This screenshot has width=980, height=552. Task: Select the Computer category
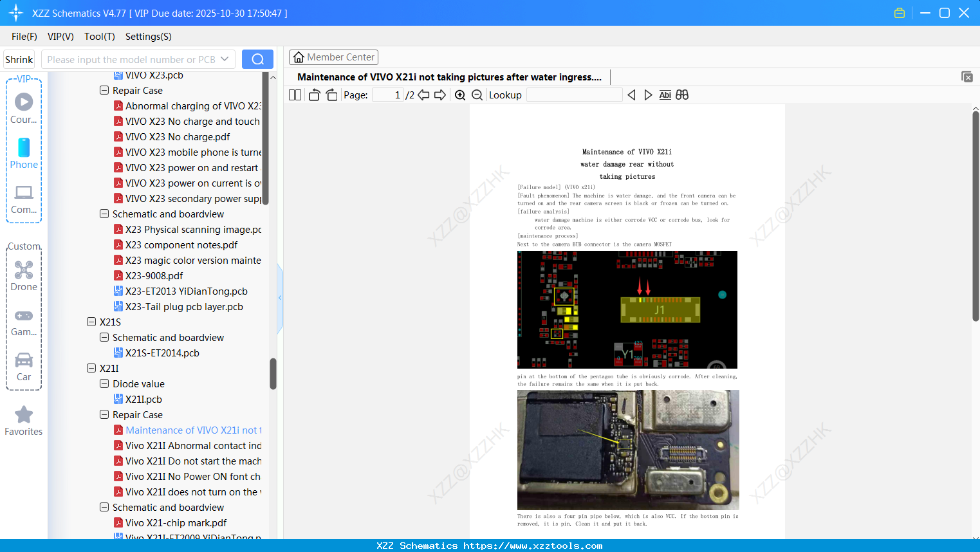24,199
